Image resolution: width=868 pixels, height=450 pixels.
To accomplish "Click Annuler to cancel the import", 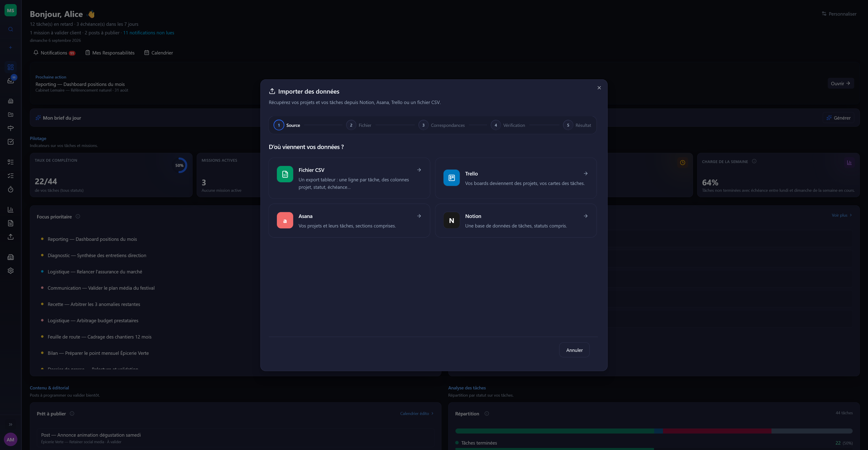I will tap(574, 350).
